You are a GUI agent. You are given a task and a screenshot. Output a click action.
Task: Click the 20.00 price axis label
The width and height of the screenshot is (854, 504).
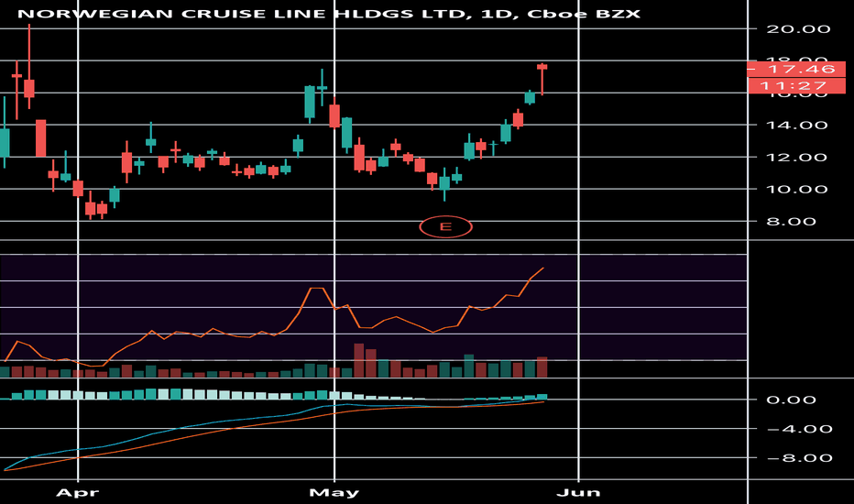click(x=798, y=29)
